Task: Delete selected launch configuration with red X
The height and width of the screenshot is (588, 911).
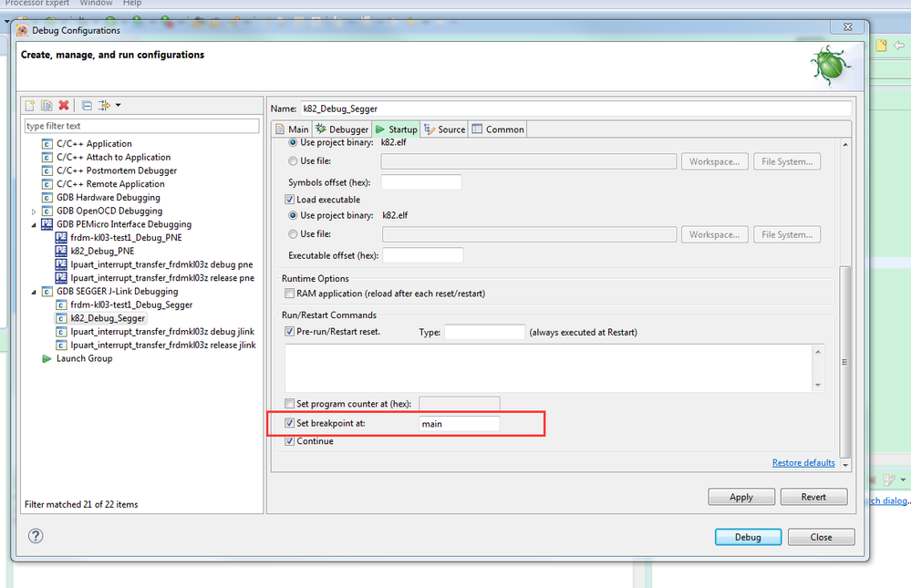Action: pyautogui.click(x=64, y=105)
